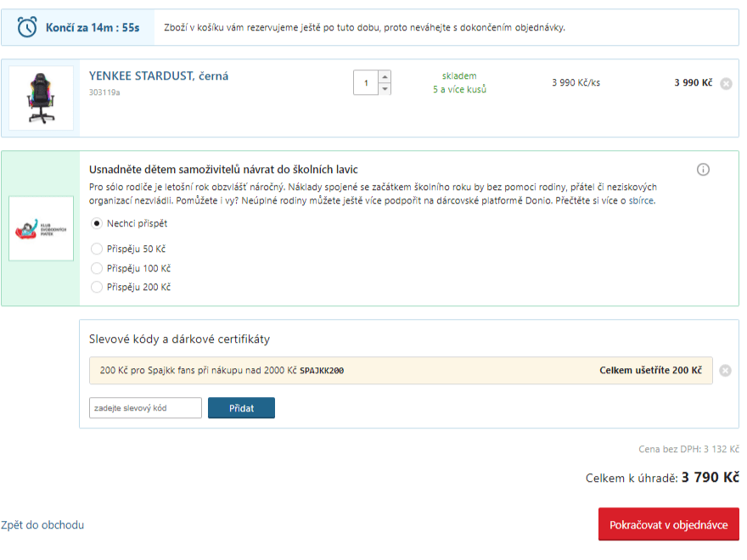Follow the sbírce link
Viewport: 747px width, 560px height.
[641, 200]
